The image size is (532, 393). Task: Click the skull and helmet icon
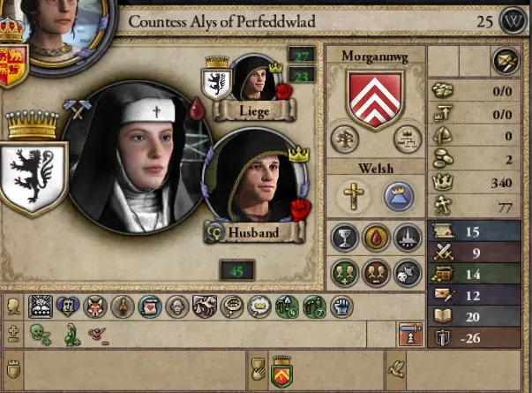(x=408, y=273)
